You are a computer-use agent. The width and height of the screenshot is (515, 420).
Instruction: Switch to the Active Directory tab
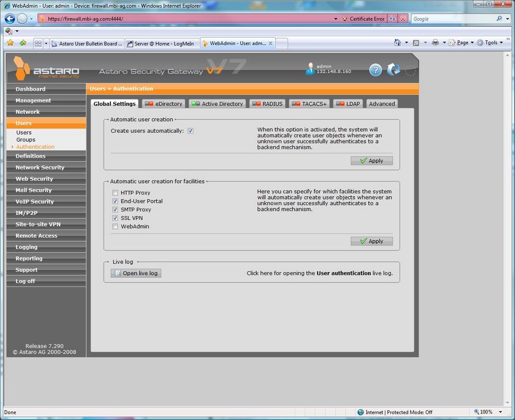(x=217, y=104)
